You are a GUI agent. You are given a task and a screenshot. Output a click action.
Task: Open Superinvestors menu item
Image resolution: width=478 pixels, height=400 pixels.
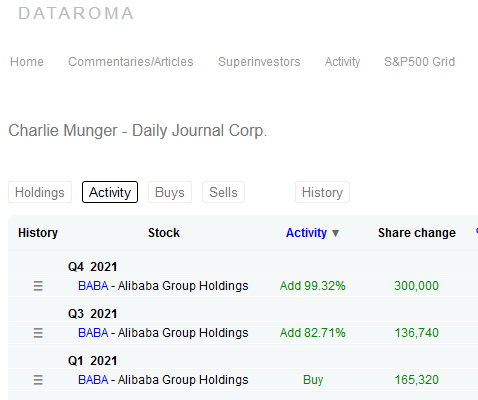[x=259, y=62]
